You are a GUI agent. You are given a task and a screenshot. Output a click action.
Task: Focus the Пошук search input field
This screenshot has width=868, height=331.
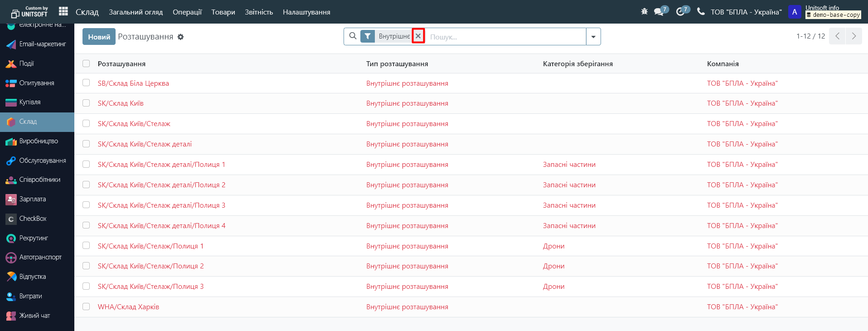point(506,37)
